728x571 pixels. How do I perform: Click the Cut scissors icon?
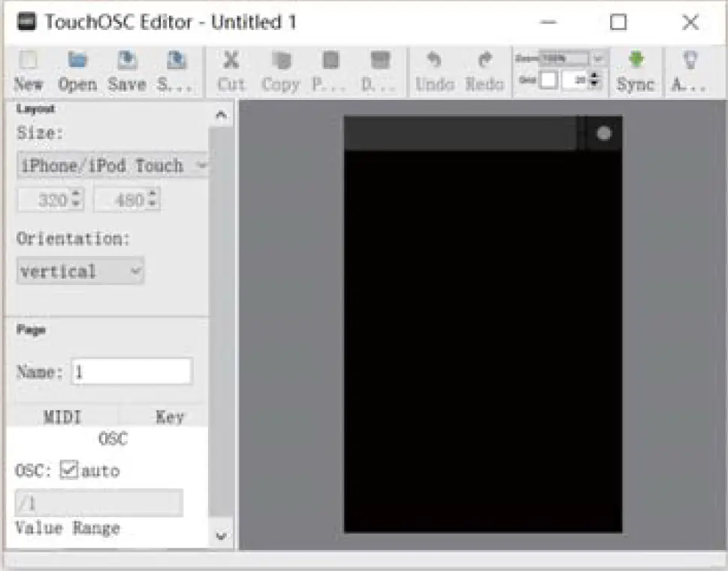pos(231,60)
